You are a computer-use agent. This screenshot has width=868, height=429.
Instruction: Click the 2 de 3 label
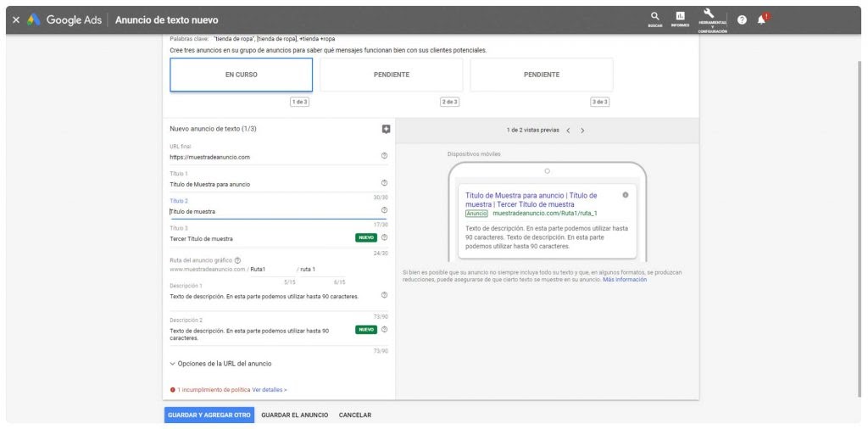(450, 102)
